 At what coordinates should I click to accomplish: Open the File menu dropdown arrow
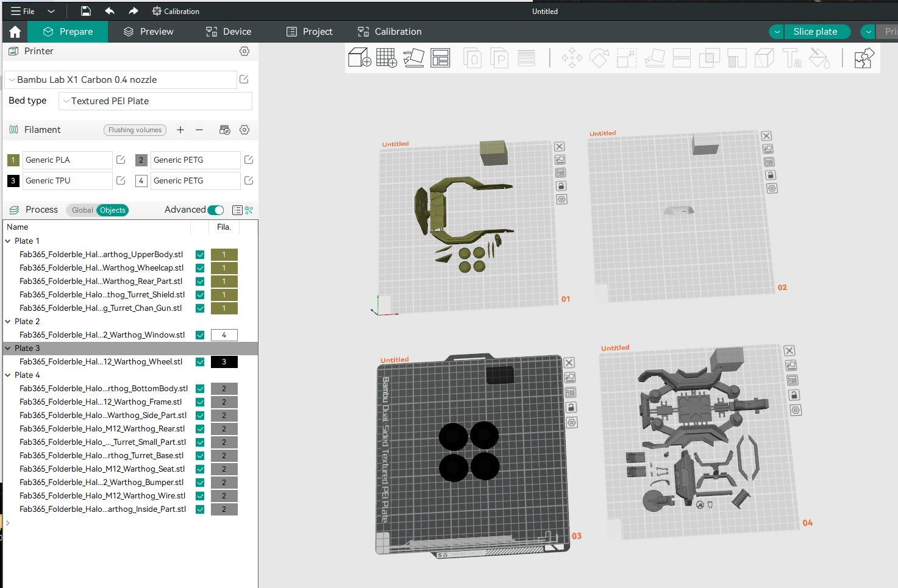coord(51,11)
